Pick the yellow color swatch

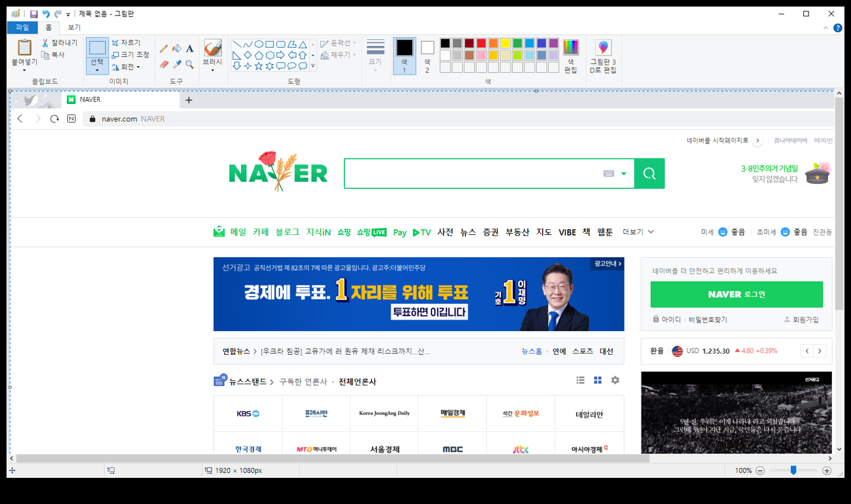pos(505,43)
